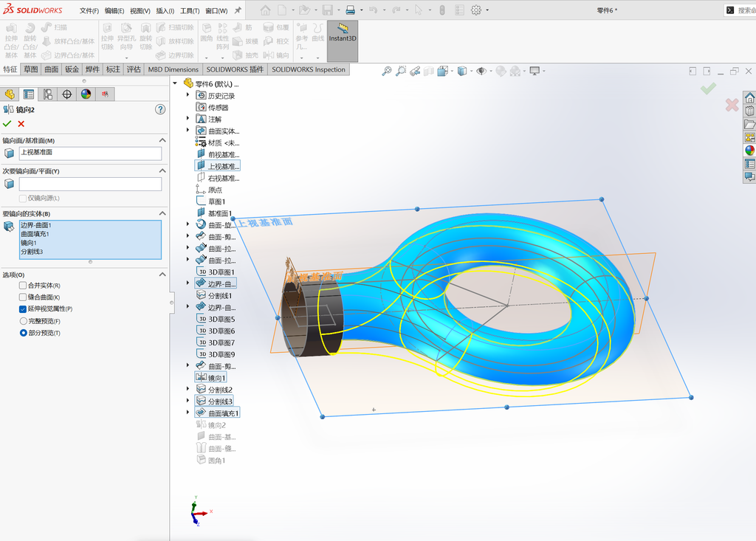756x541 pixels.
Task: Click Zoom to Fit magnifier in view toolbar
Action: 386,72
